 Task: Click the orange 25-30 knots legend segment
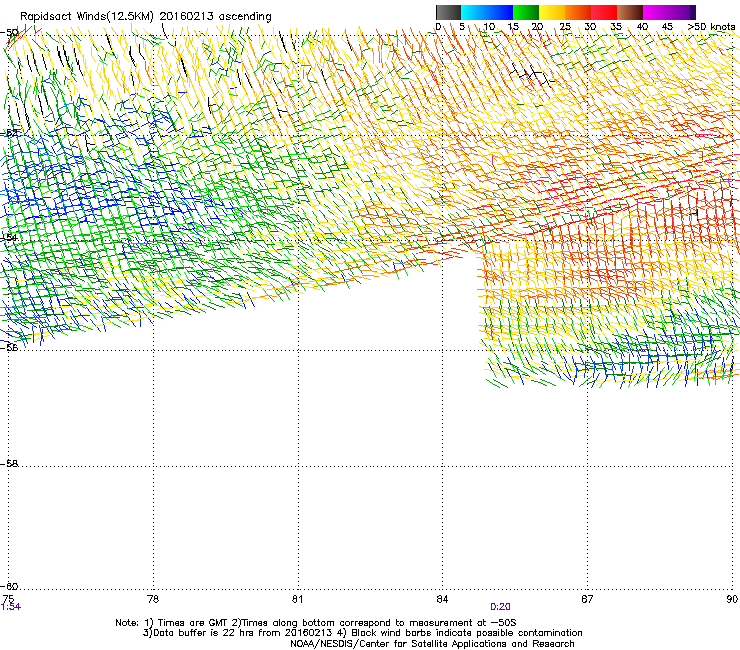coord(578,12)
